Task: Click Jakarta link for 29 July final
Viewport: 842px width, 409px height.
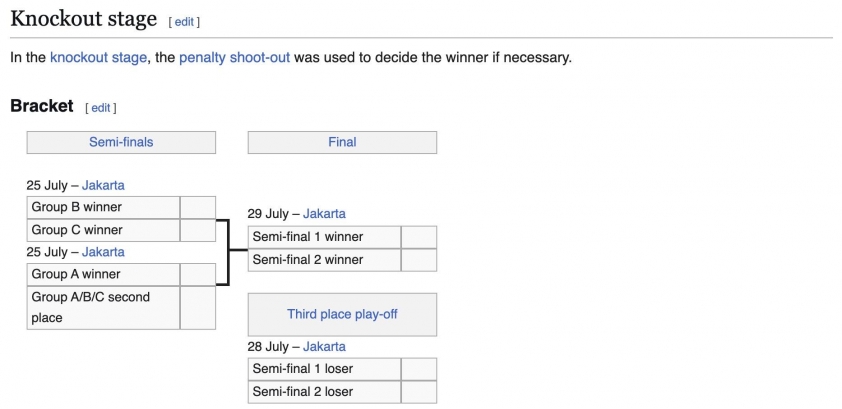Action: (324, 214)
